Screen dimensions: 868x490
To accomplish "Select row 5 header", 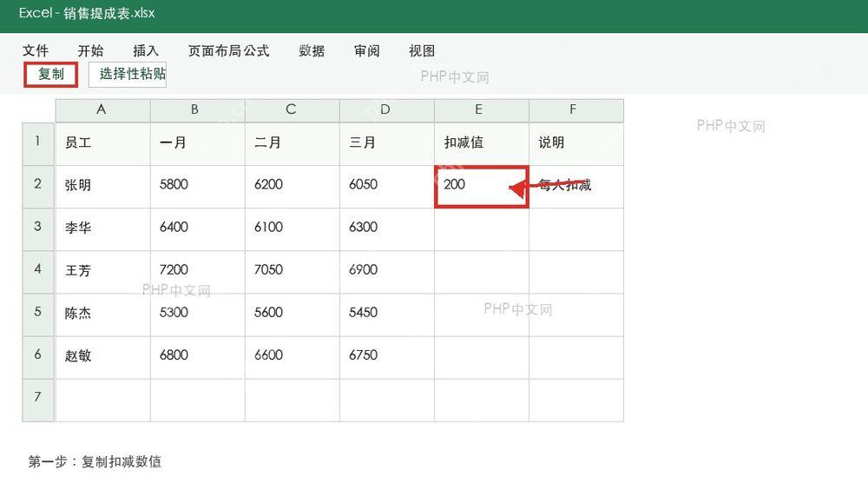I will tap(38, 315).
